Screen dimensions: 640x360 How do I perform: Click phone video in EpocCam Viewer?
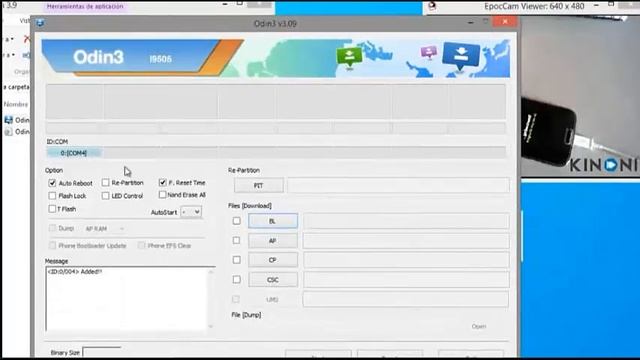point(580,96)
